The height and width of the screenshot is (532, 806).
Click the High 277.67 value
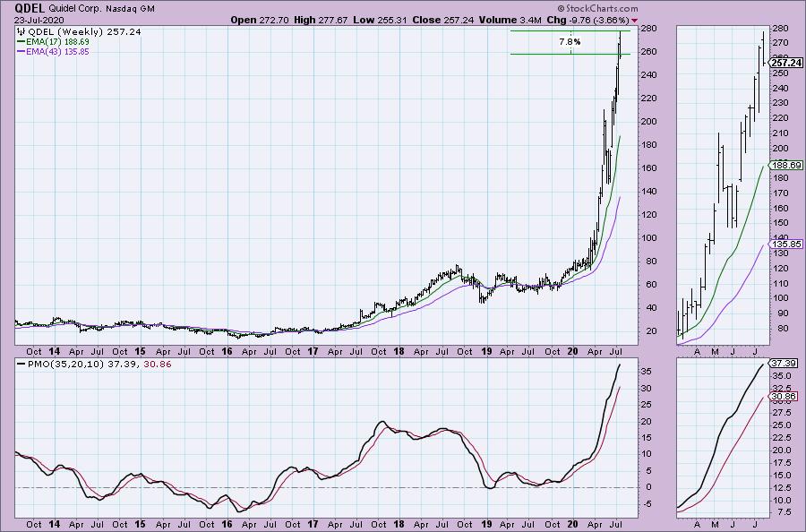[x=321, y=20]
